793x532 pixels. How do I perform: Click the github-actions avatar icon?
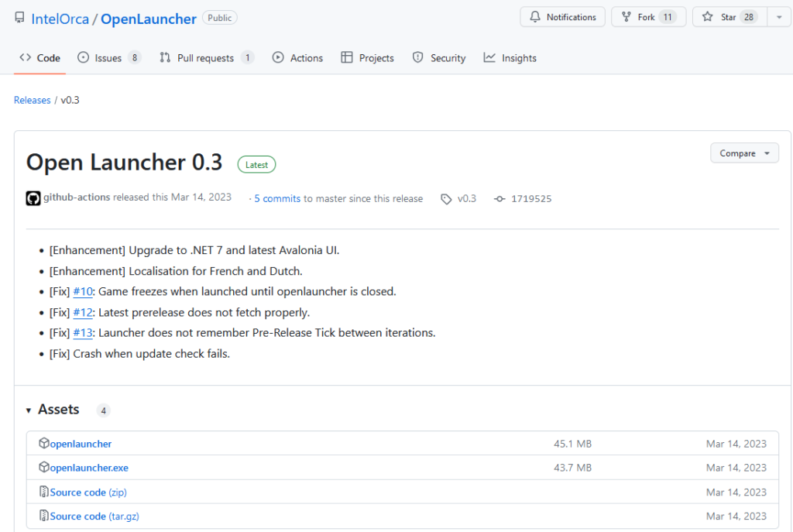coord(33,198)
